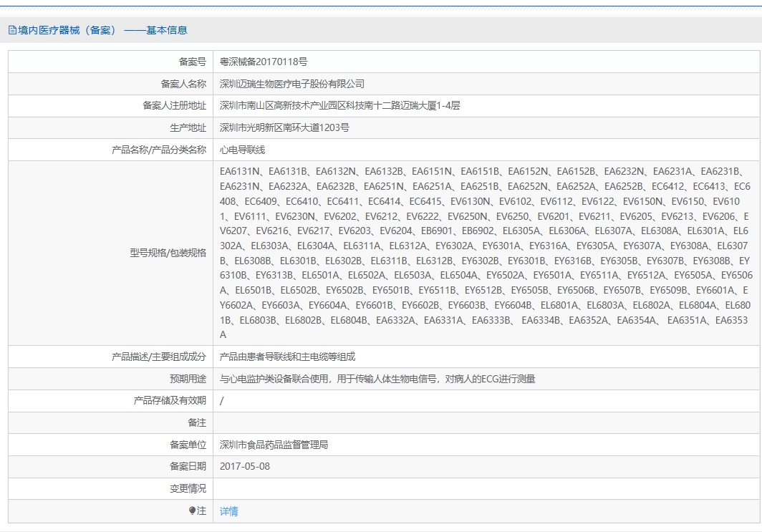The height and width of the screenshot is (532, 762).
Task: Click the header title 境内医疗器械（备案）——基本信息
Action: 102,30
